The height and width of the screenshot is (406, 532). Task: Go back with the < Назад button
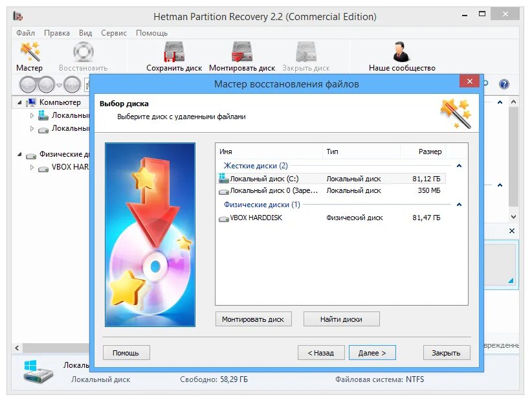pos(321,353)
